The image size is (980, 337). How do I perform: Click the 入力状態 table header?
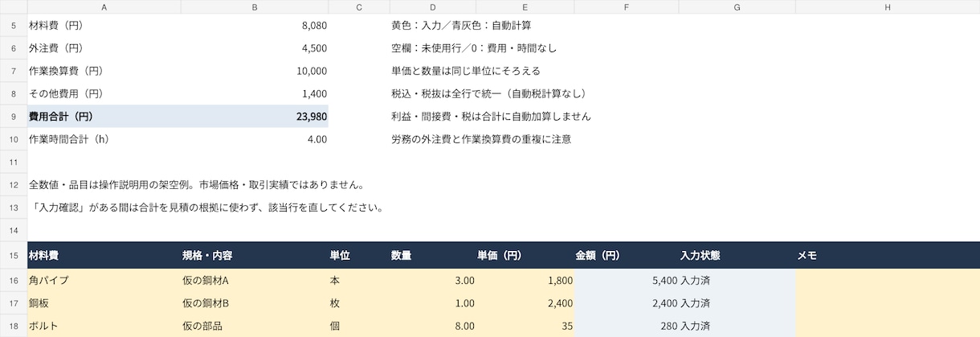click(737, 256)
